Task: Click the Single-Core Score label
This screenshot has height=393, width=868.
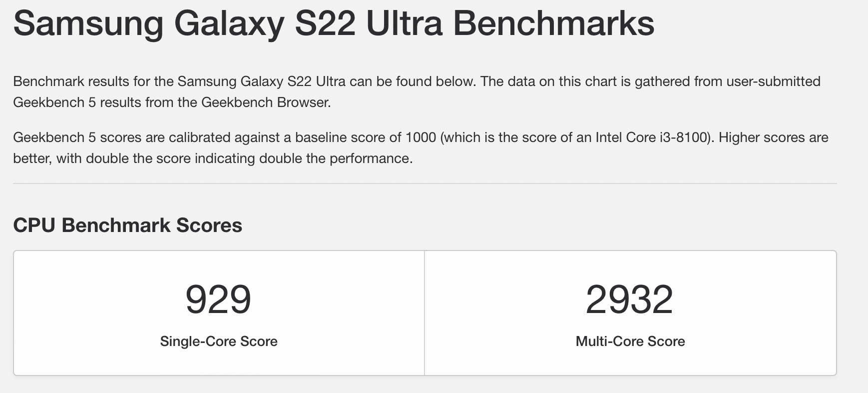Action: click(x=219, y=341)
